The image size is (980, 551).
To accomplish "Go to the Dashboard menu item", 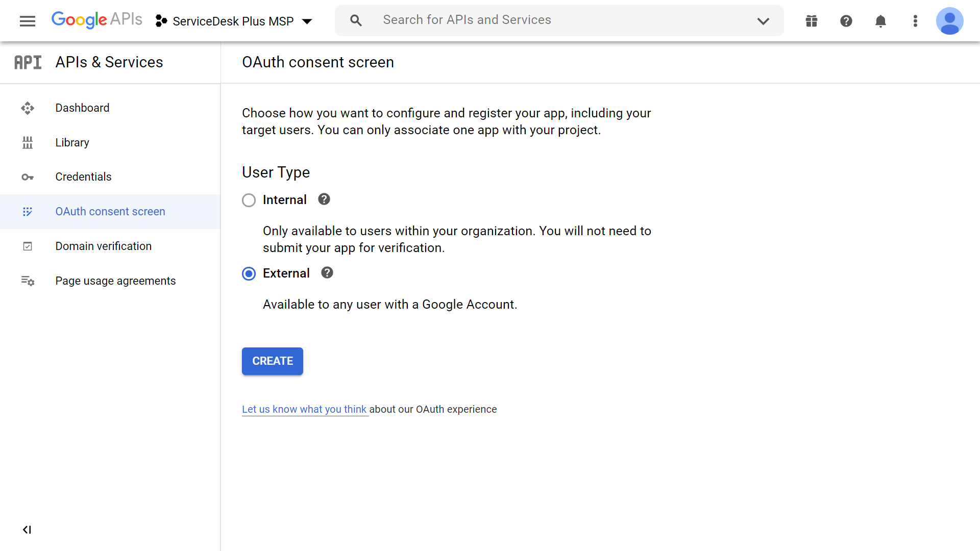I will tap(82, 108).
